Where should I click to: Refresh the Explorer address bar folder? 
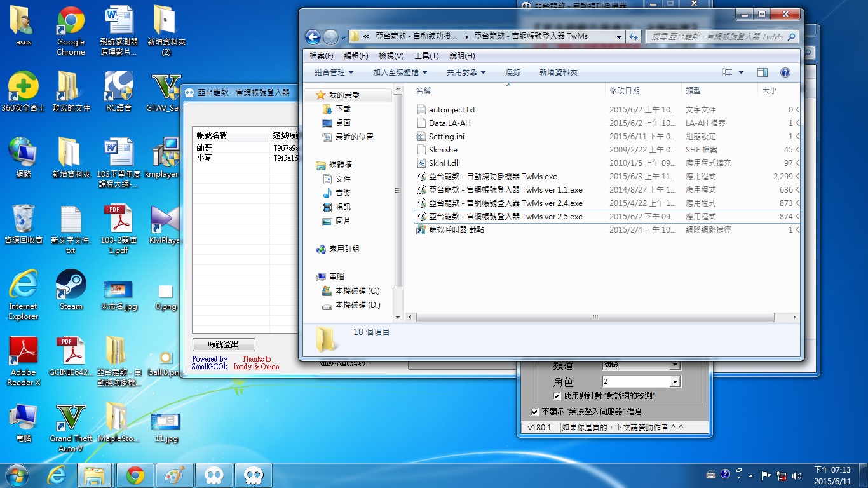[x=634, y=37]
